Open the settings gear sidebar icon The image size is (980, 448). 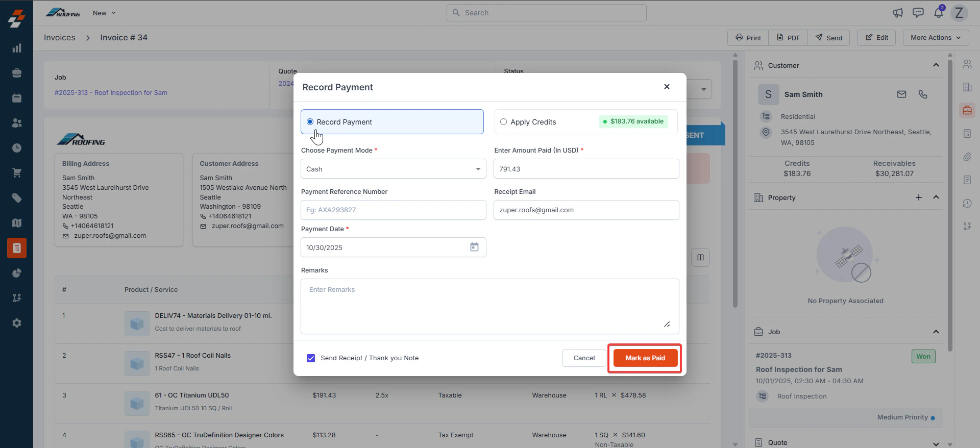tap(17, 323)
